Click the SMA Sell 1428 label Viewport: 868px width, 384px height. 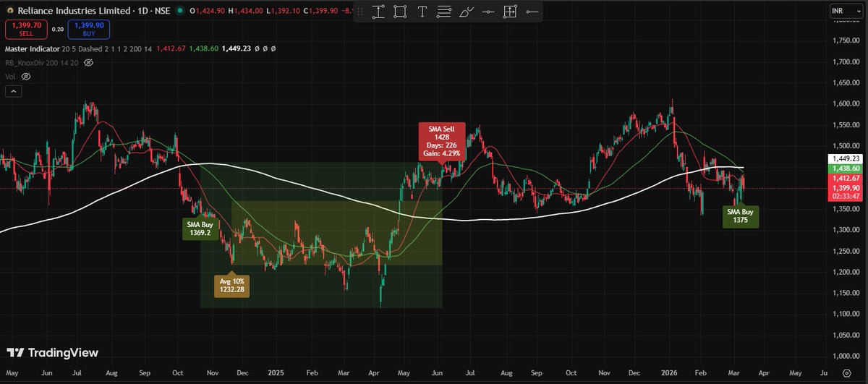click(x=441, y=142)
